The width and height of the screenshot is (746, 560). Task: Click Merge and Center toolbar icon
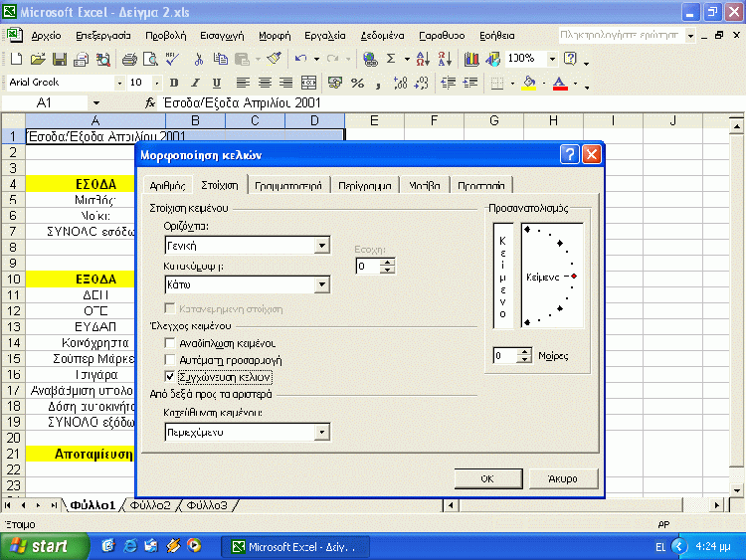click(308, 83)
